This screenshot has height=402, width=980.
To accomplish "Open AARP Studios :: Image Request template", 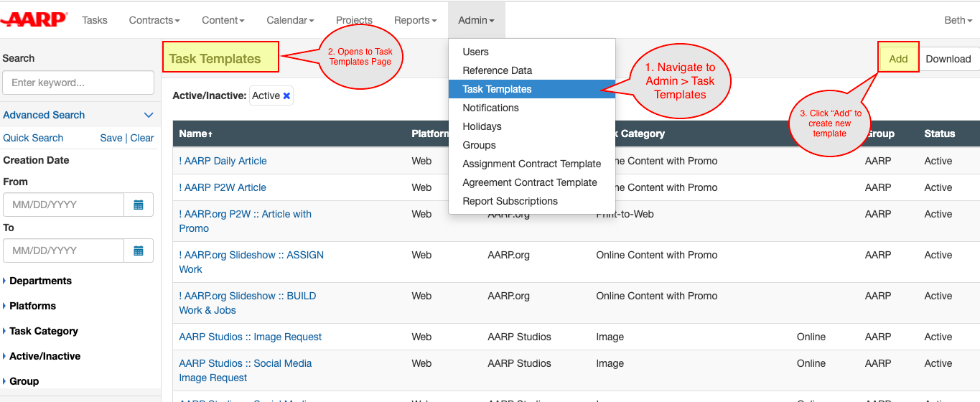I will coord(251,337).
